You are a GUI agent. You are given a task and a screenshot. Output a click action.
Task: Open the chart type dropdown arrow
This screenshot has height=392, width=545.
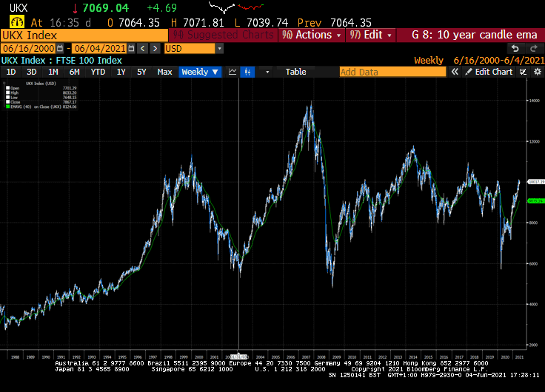(x=267, y=72)
